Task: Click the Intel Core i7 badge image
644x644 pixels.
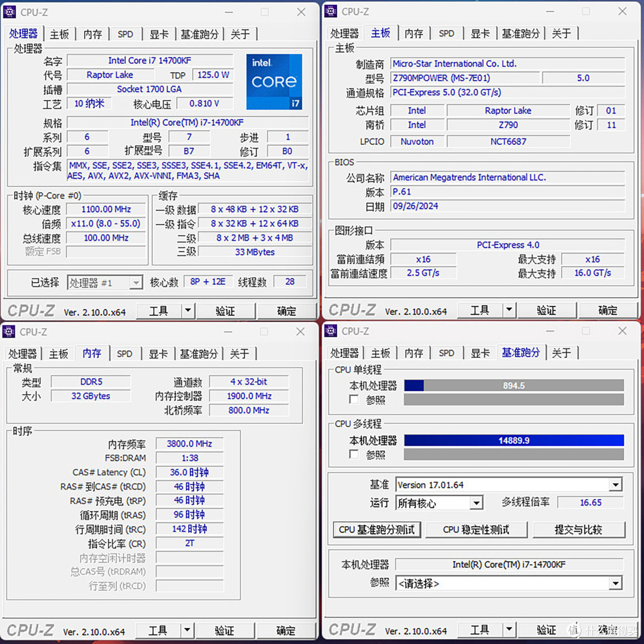Action: click(274, 82)
